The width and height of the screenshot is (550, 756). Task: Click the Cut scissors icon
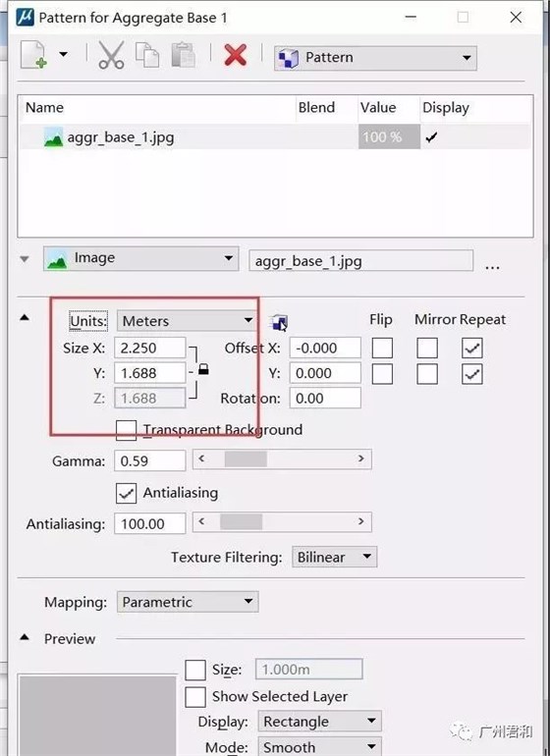coord(111,55)
